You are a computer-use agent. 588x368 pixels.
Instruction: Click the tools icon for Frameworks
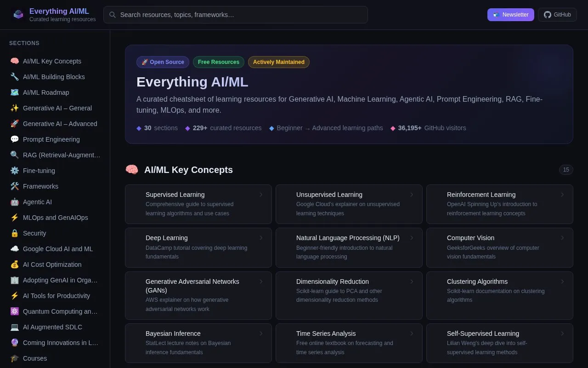tap(15, 186)
